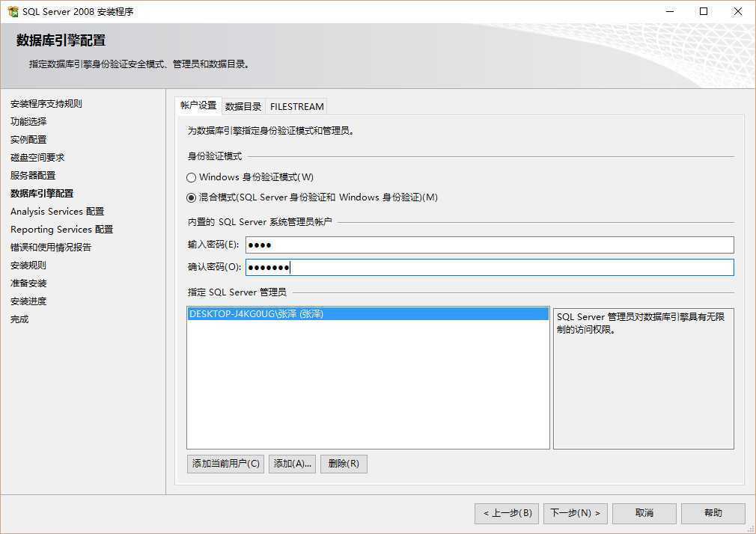The width and height of the screenshot is (756, 534).
Task: Click 安装程序支持规则 step in sidebar
Action: (x=46, y=104)
